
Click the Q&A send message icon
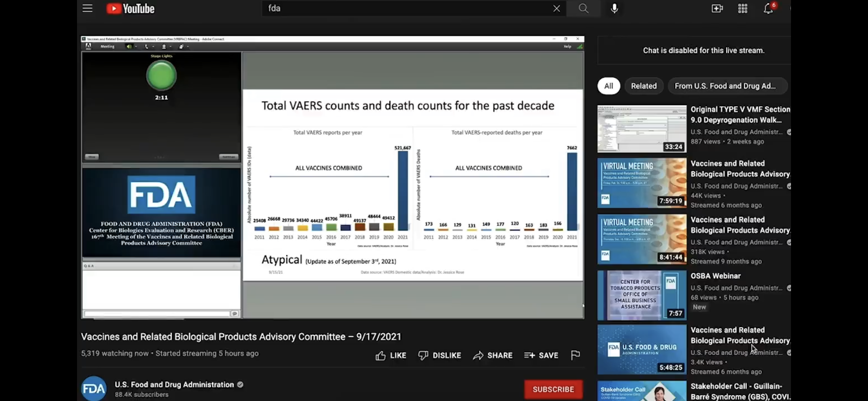(235, 314)
